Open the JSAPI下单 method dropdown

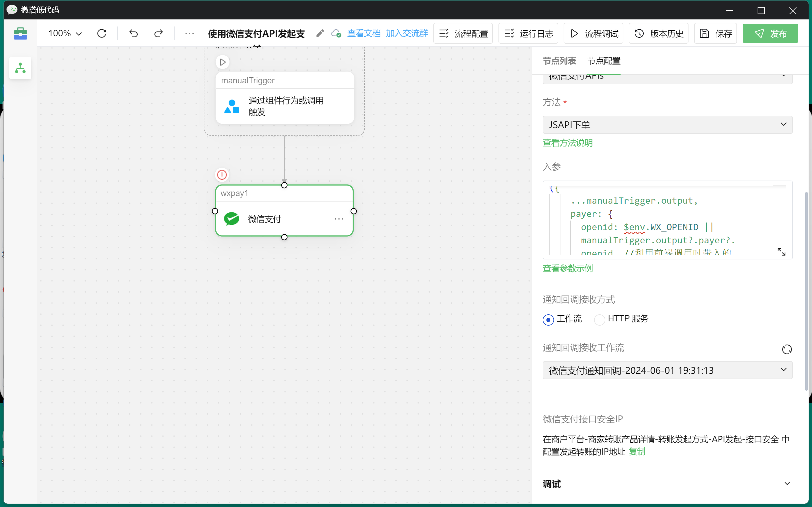(x=667, y=125)
